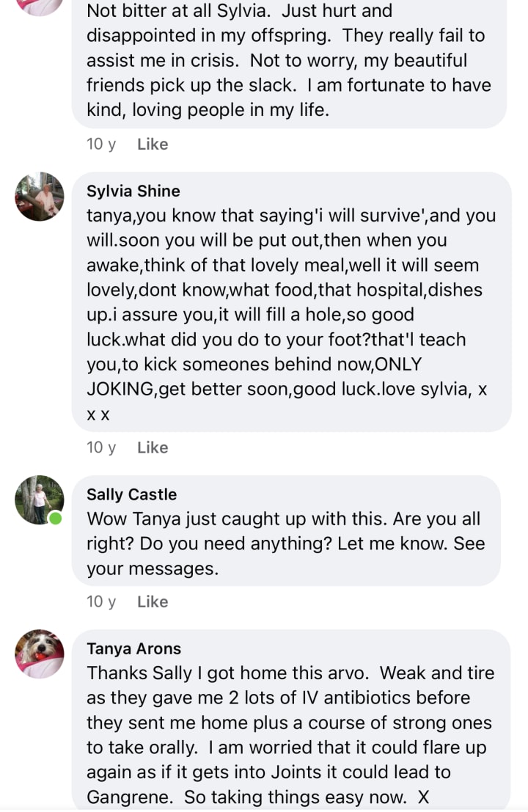
Task: Open the Tanya Arons name link
Action: 134,649
